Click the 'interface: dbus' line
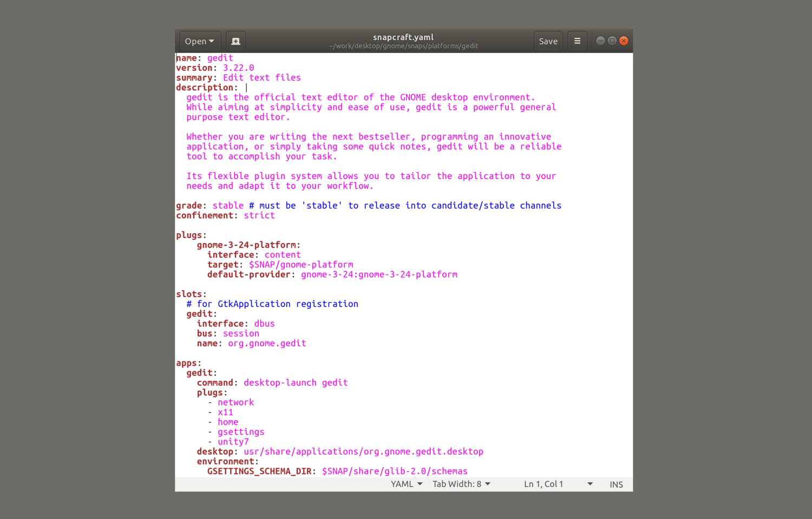Screen dimensions: 812x519 [235, 324]
